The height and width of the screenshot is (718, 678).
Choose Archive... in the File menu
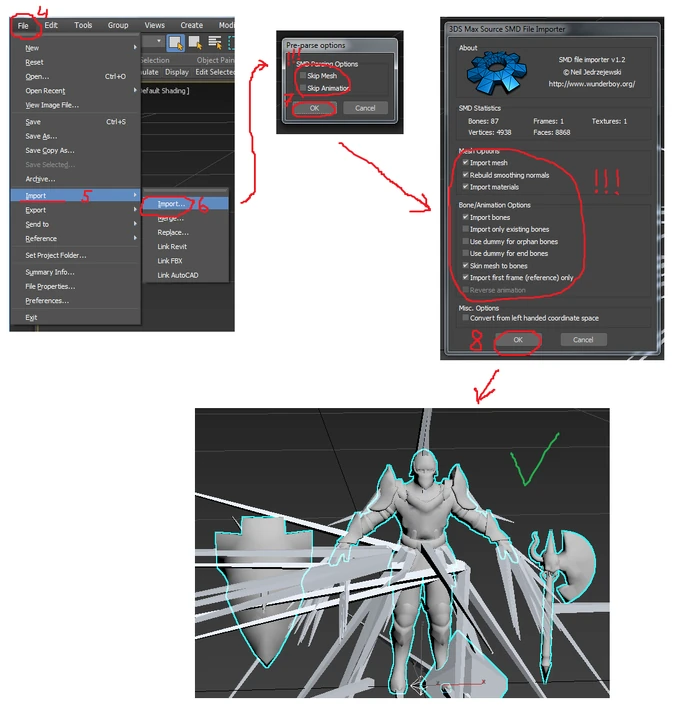point(40,179)
